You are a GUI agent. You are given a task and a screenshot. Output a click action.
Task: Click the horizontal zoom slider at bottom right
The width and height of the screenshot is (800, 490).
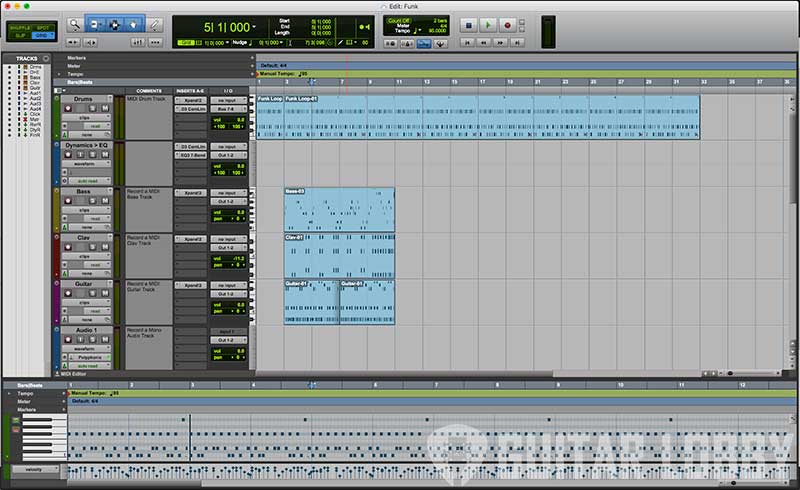[x=754, y=374]
